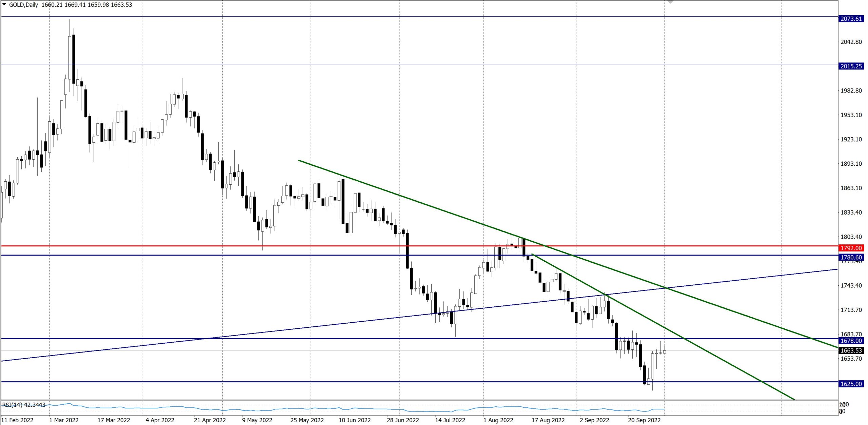This screenshot has height=425, width=868.
Task: Click the 1678.00 support level label
Action: point(851,341)
